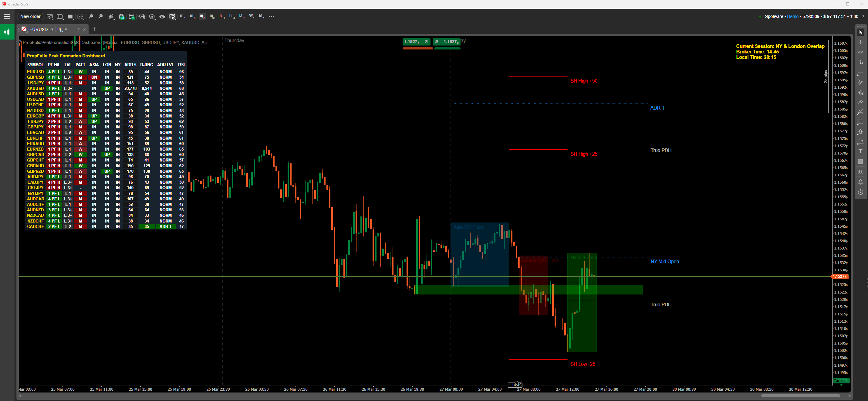The height and width of the screenshot is (401, 868).
Task: Select the Text tool in drawing toolbar
Action: point(860,151)
